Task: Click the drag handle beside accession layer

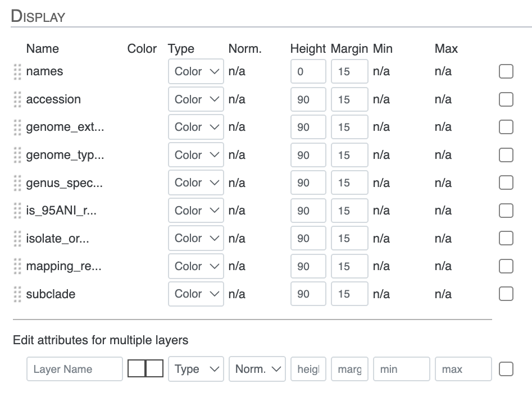Action: click(17, 99)
